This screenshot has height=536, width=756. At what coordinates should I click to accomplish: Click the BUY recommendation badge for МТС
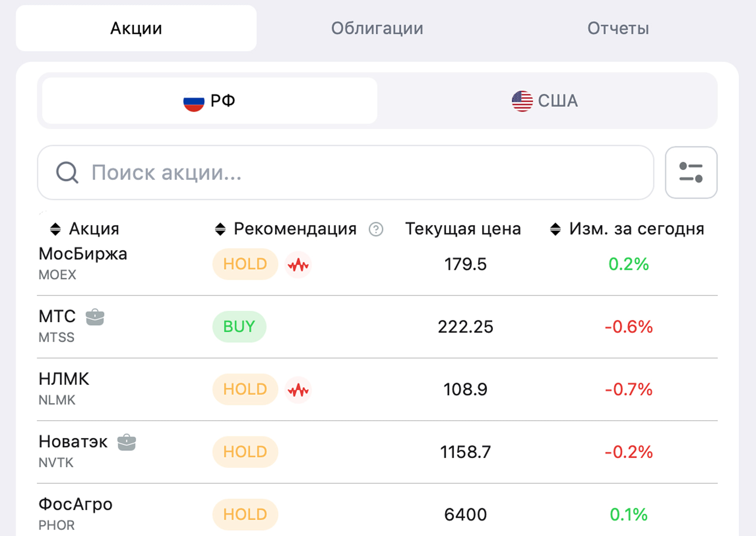click(x=239, y=327)
